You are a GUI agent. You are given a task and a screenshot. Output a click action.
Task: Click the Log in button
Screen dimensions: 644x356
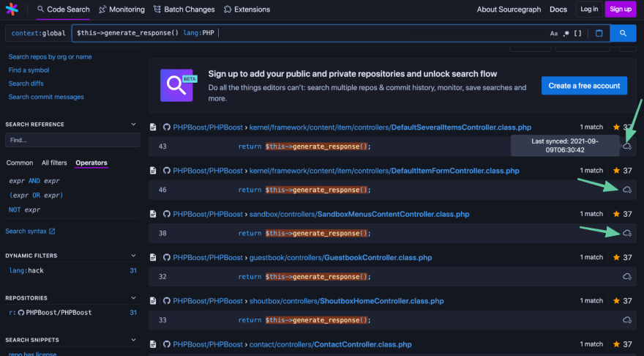589,9
